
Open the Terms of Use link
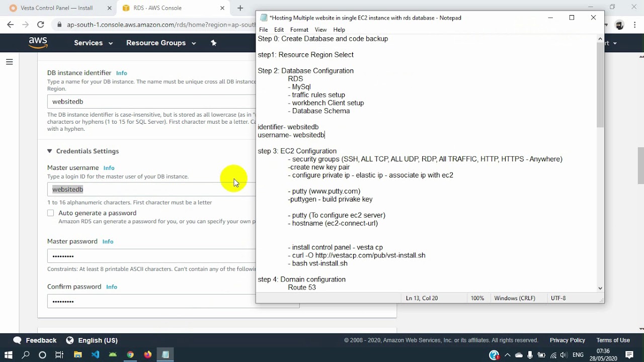pos(613,340)
